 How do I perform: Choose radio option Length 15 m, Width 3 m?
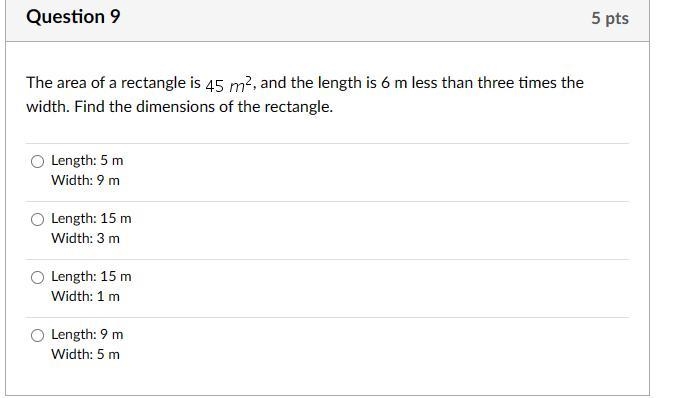(37, 219)
